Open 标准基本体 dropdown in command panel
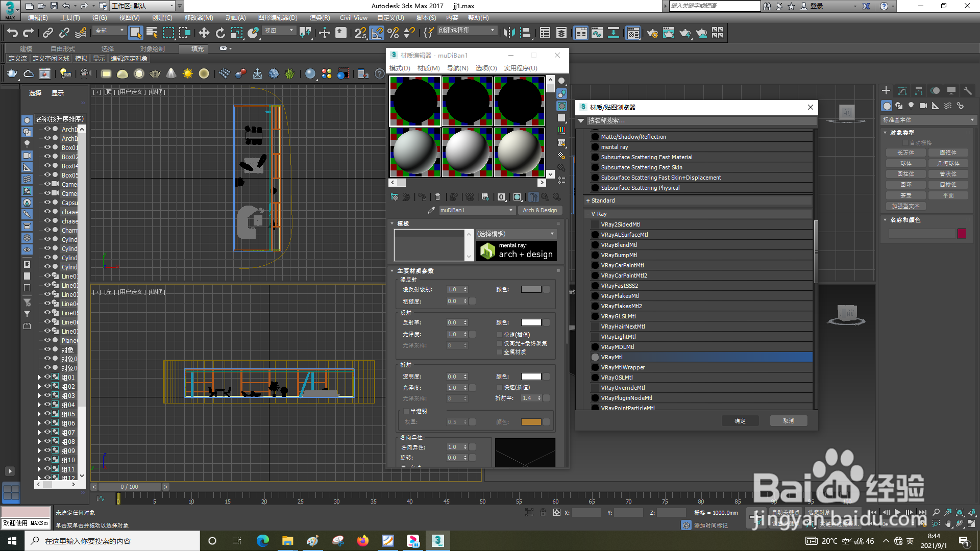 928,120
